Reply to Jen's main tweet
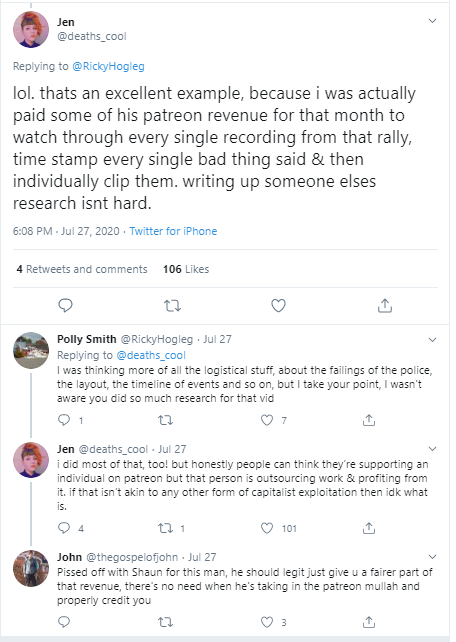 click(x=65, y=305)
